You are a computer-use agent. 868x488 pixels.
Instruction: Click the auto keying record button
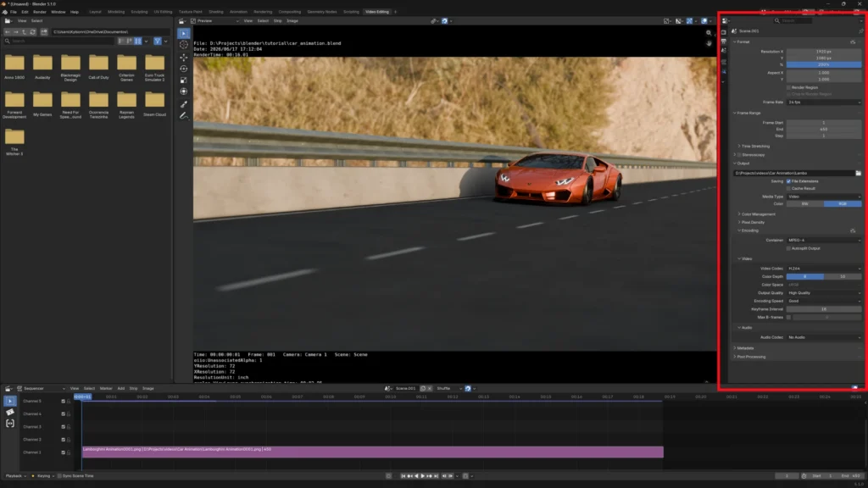388,476
